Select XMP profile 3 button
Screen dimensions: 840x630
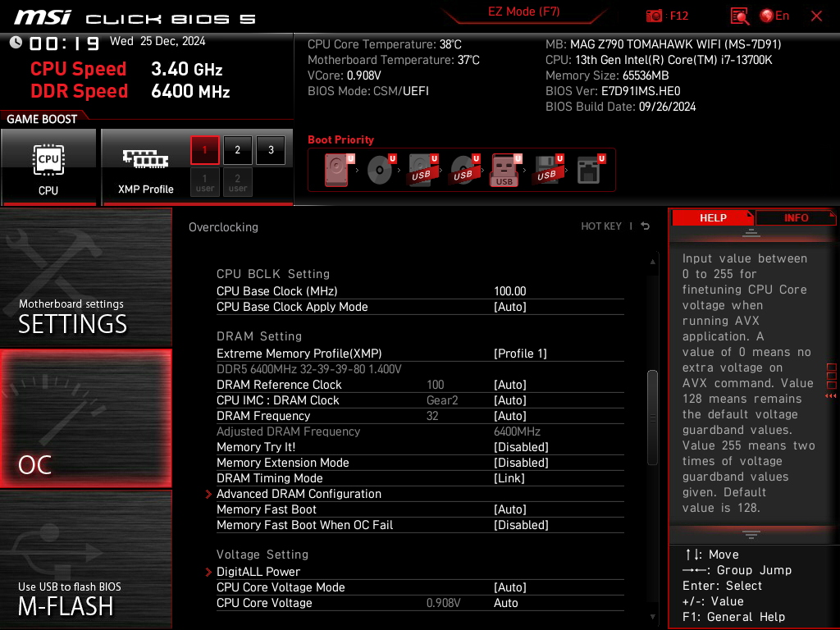(x=271, y=150)
